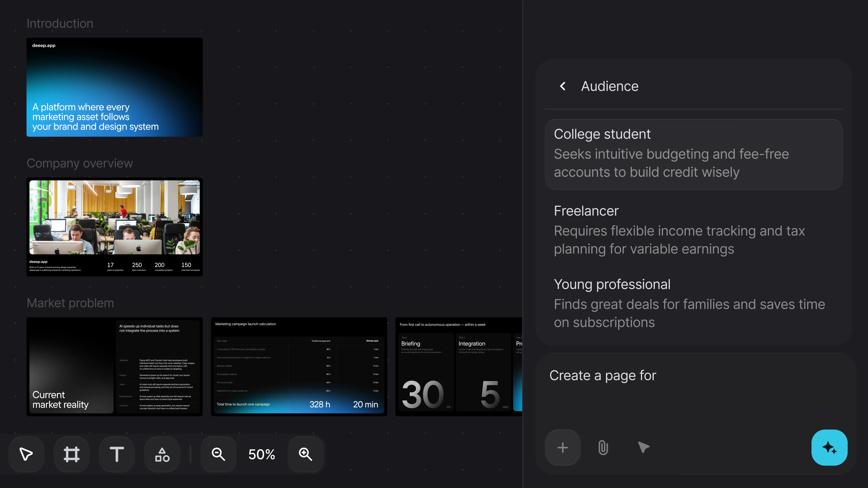Click 'A platform where every marketing asset' headline
This screenshot has height=488, width=868.
tap(95, 117)
